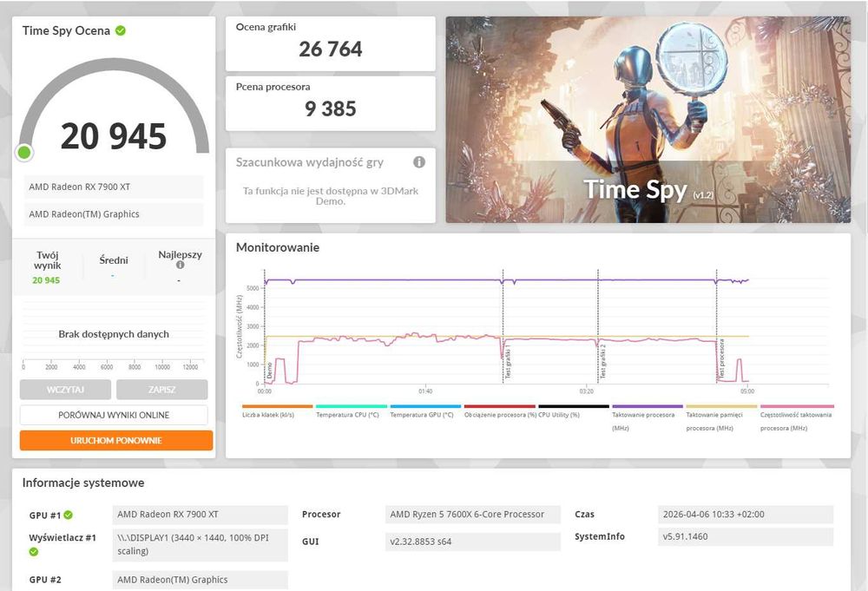Click the green checkmark beside Time Spy Ocena
The height and width of the screenshot is (591, 868).
[120, 31]
